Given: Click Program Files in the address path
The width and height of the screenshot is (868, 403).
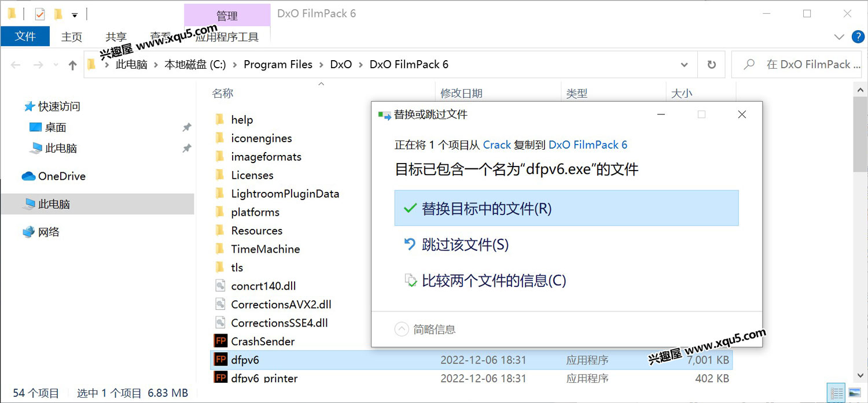Looking at the screenshot, I should pos(278,65).
